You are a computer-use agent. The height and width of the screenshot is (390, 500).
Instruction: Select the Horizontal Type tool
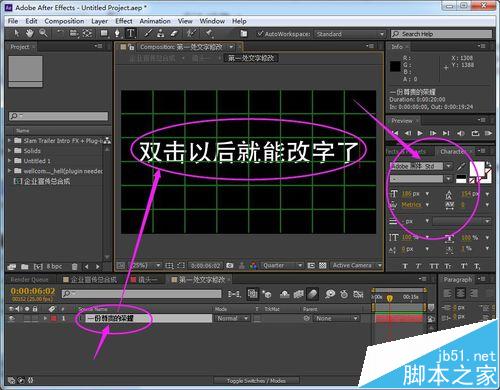[130, 33]
